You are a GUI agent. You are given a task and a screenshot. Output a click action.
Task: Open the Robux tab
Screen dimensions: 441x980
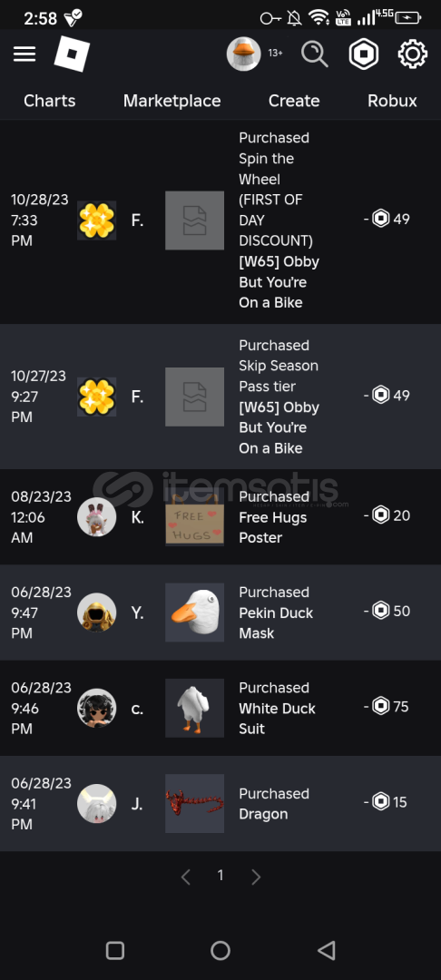392,101
